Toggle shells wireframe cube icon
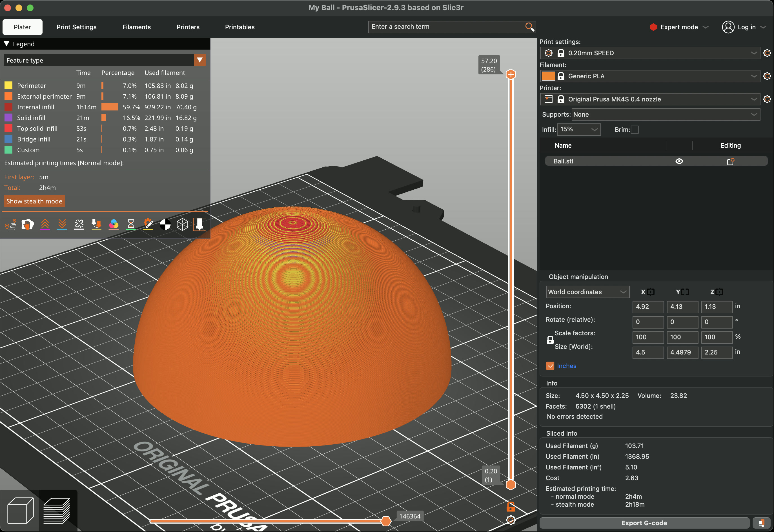Screen dimensions: 774x532 click(182, 225)
